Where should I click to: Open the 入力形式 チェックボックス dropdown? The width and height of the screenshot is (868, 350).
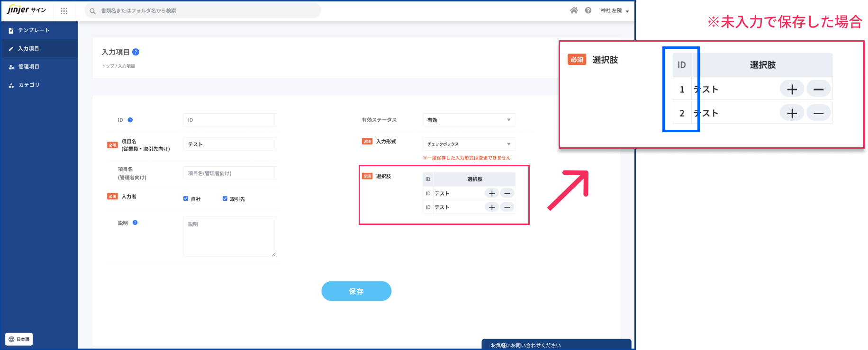pyautogui.click(x=468, y=144)
